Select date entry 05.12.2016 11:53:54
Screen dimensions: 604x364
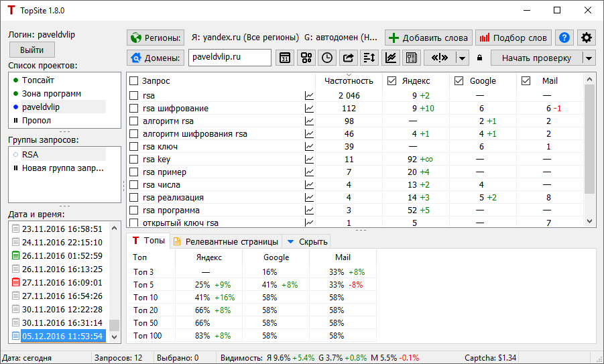pos(62,336)
